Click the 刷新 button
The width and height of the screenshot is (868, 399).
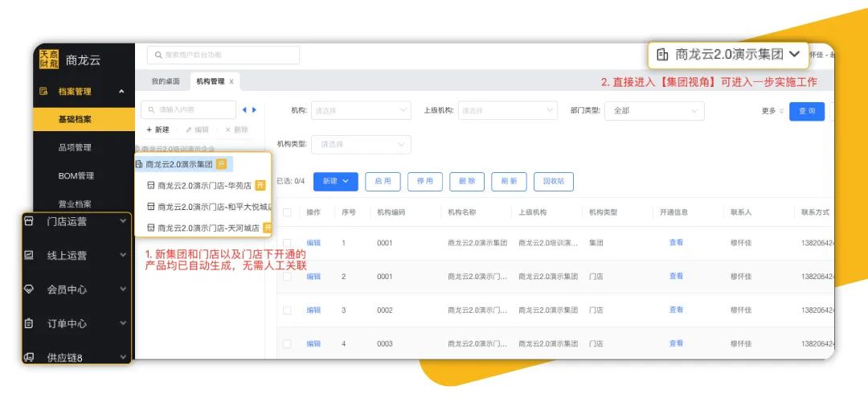click(x=510, y=181)
